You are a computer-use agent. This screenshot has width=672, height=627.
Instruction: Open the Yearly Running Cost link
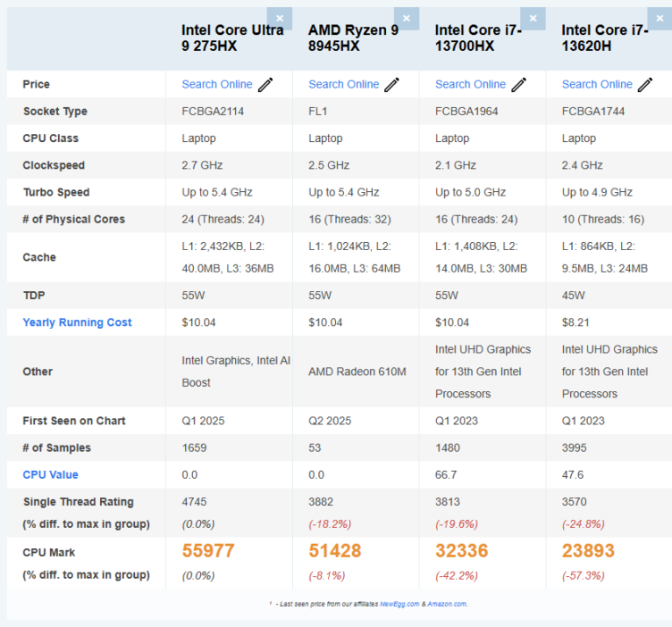[77, 322]
